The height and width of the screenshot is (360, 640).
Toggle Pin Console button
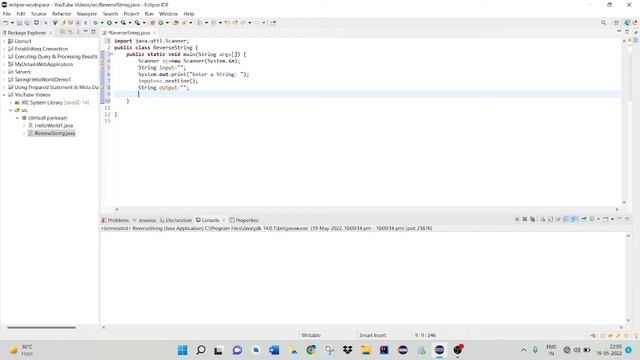pos(584,220)
